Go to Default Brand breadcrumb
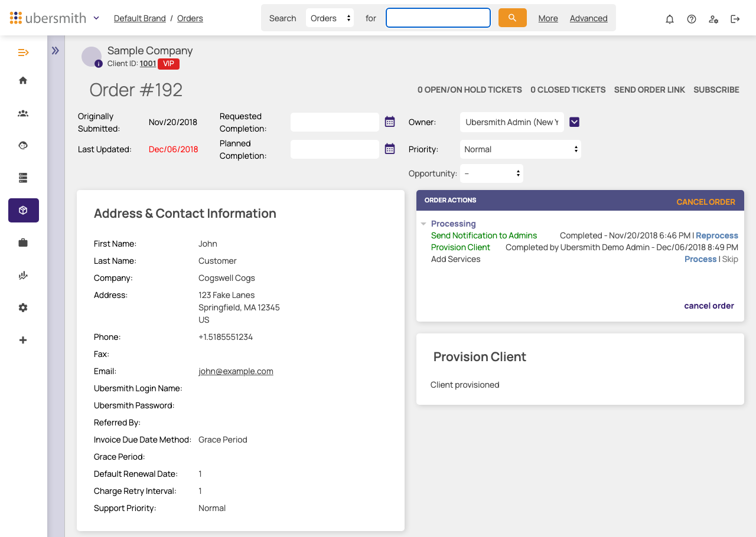756x537 pixels. coord(140,18)
